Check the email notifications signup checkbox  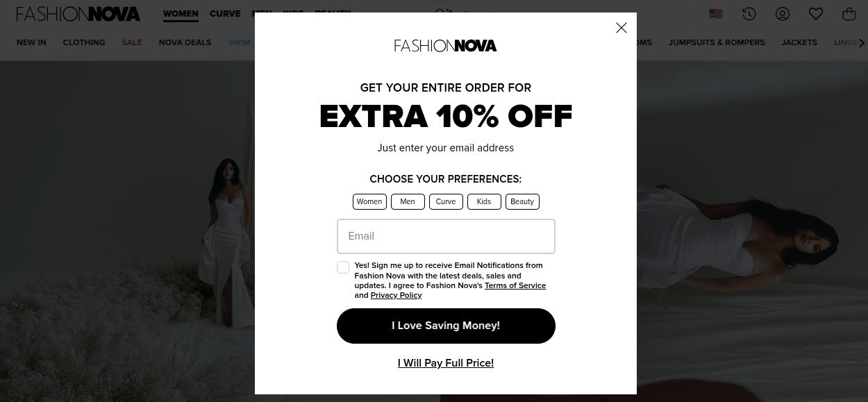(x=343, y=267)
